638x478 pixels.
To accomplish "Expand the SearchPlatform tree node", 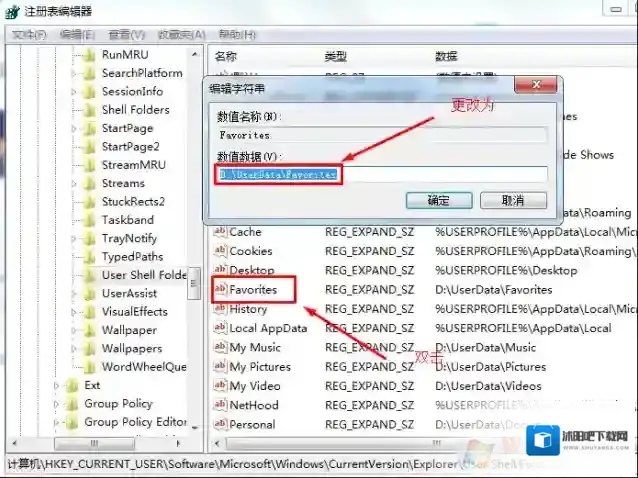I will [x=74, y=73].
